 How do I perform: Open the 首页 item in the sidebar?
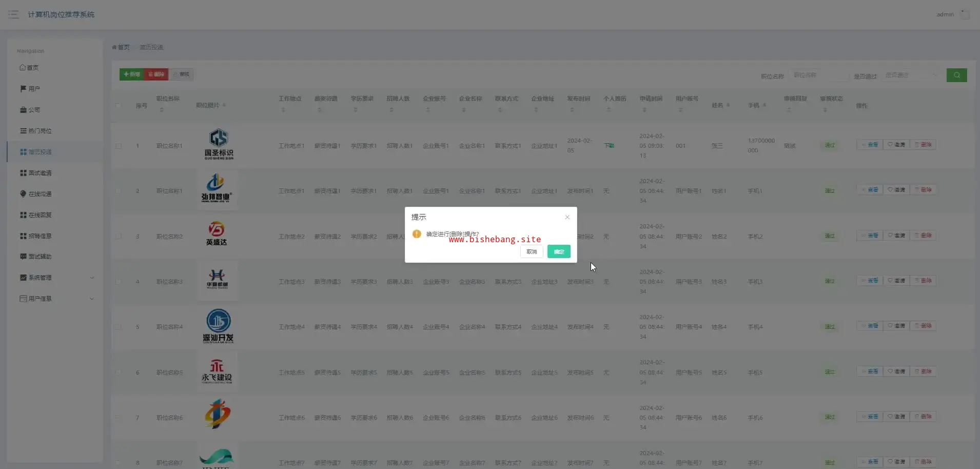(x=55, y=67)
